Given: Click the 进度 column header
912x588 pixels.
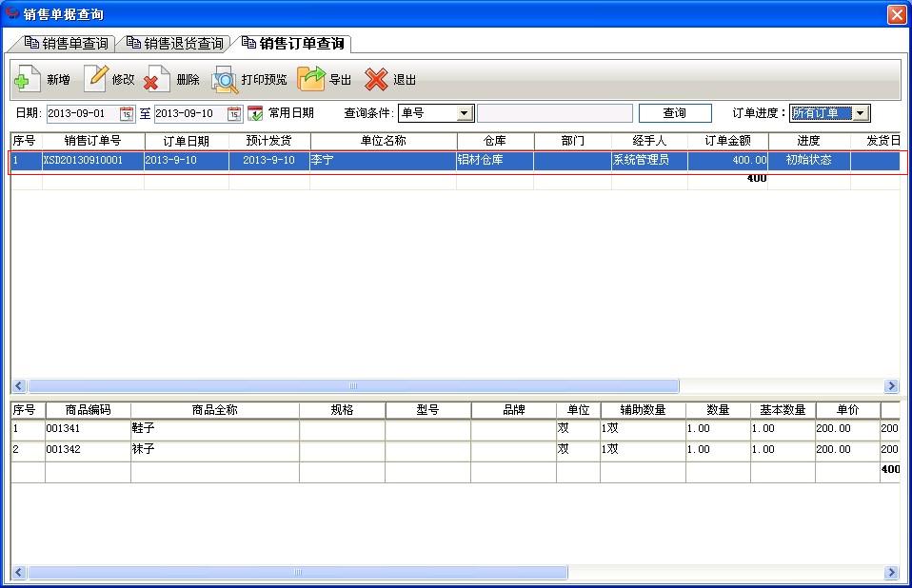Looking at the screenshot, I should 809,141.
